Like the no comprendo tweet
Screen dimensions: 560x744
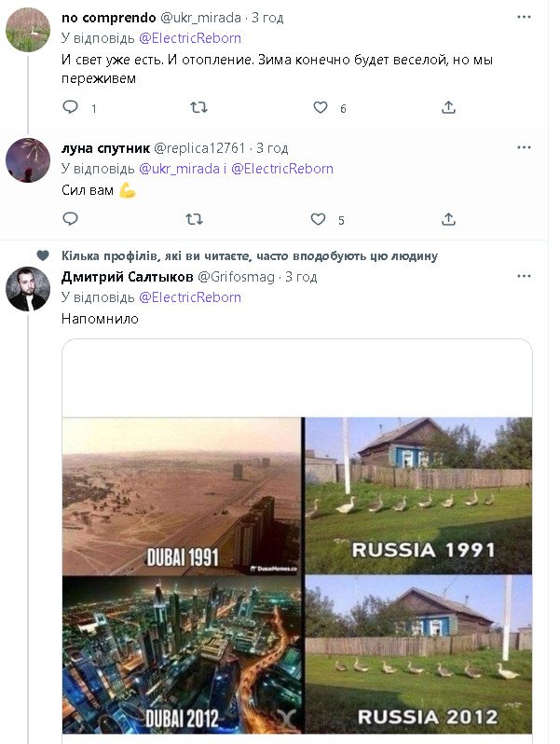[321, 107]
